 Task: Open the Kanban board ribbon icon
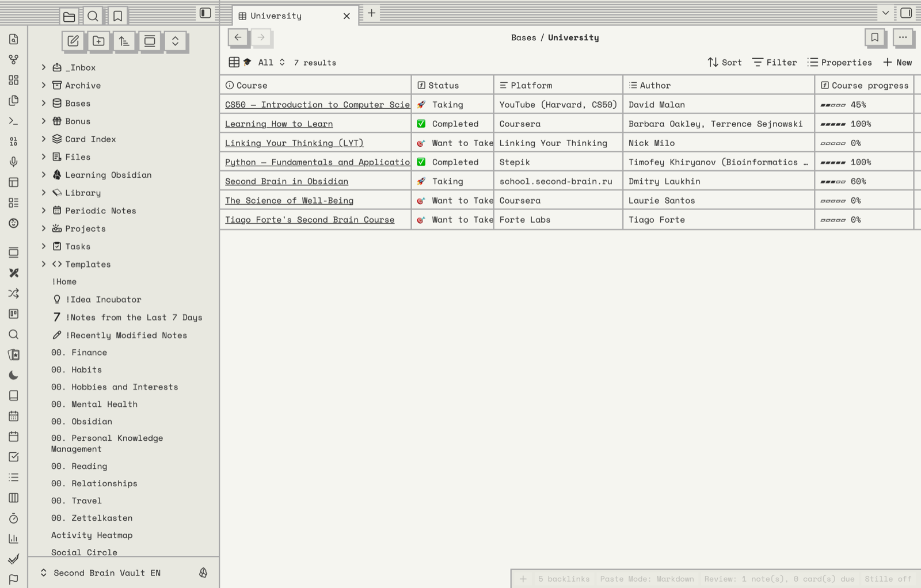point(14,314)
